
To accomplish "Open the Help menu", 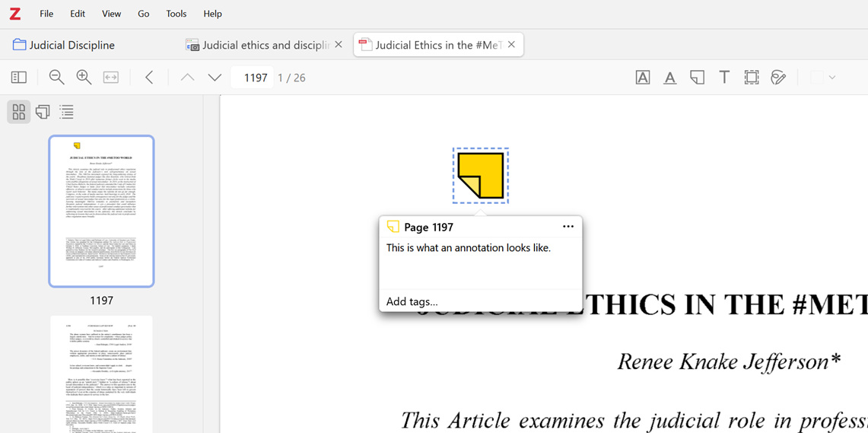I will point(212,14).
